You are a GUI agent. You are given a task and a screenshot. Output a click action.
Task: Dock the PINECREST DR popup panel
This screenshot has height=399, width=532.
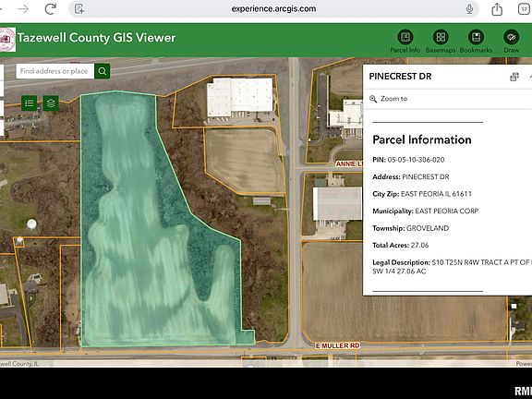click(514, 77)
